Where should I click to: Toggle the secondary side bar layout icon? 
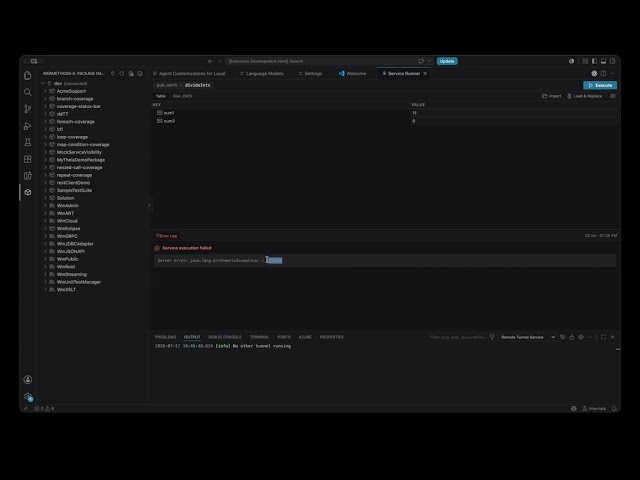tap(613, 61)
